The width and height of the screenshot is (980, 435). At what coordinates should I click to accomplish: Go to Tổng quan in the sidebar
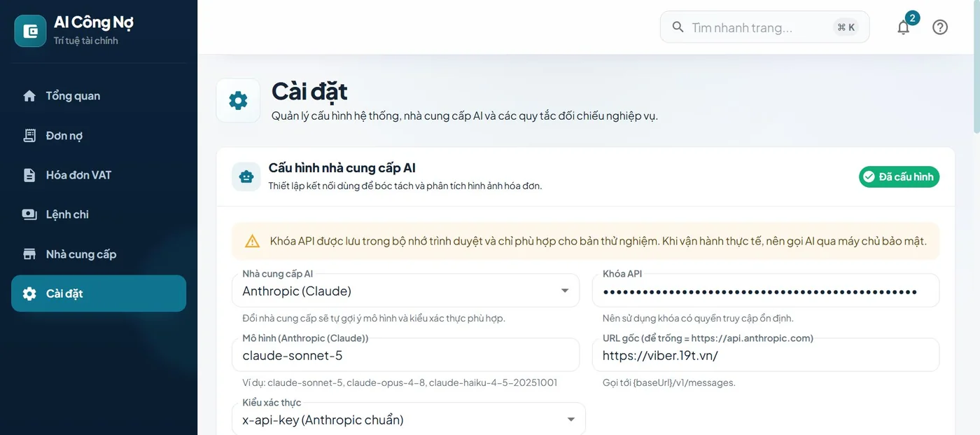99,96
